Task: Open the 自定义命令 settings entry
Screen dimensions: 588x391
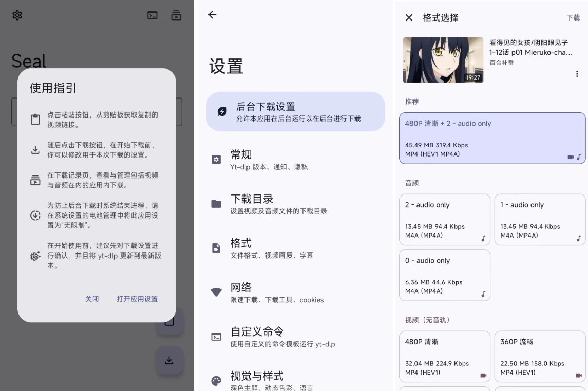Action: pyautogui.click(x=295, y=337)
